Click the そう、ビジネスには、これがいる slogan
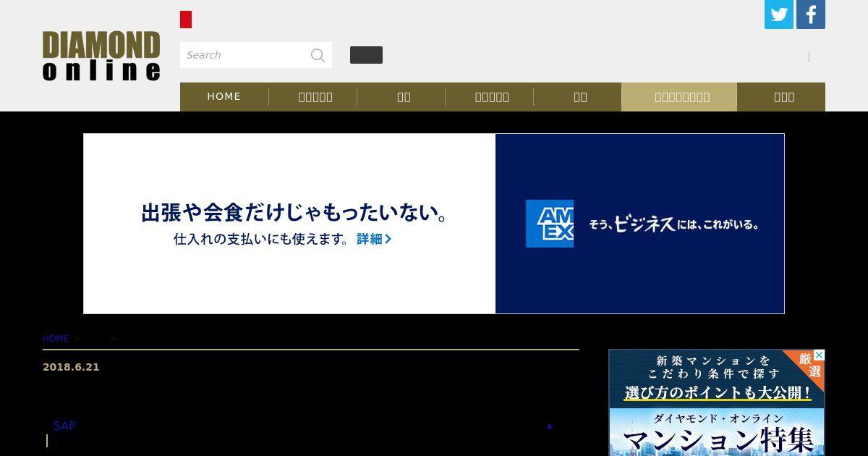Viewport: 868px width, 456px height. [x=673, y=224]
